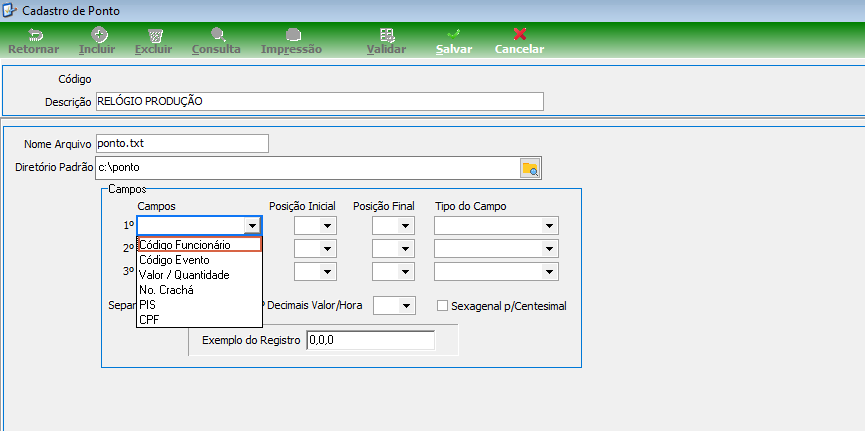
Task: Click the Código label
Action: click(74, 79)
